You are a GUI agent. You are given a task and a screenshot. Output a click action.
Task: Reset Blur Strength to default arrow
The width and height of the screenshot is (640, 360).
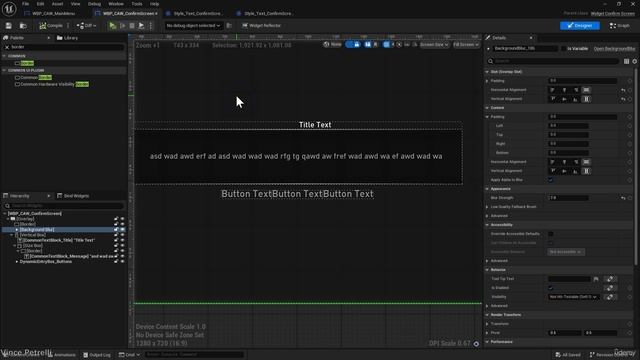[623, 198]
